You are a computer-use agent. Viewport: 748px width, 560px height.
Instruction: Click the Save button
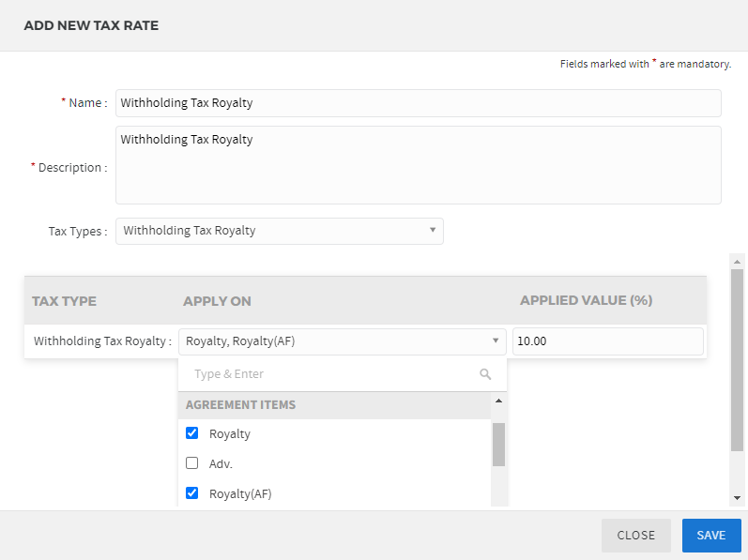pos(710,535)
